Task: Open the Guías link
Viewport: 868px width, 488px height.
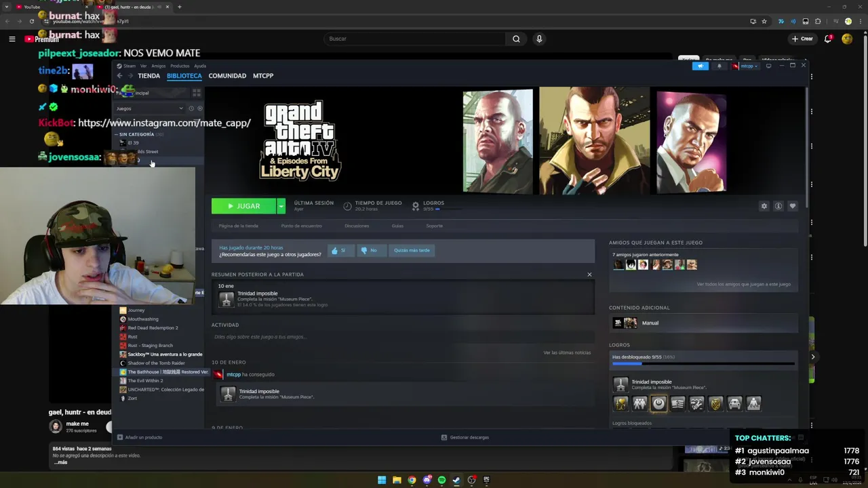Action: point(397,226)
